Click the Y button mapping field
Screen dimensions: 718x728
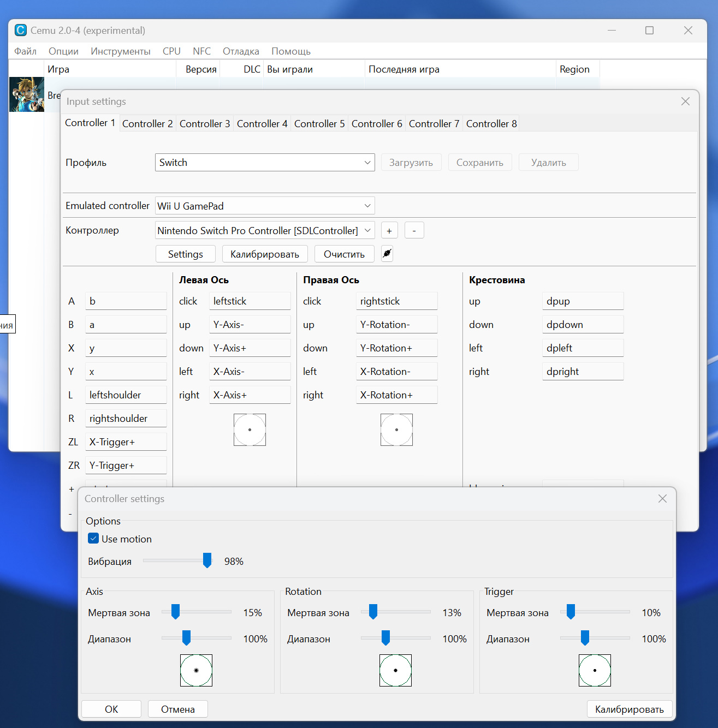(x=126, y=371)
